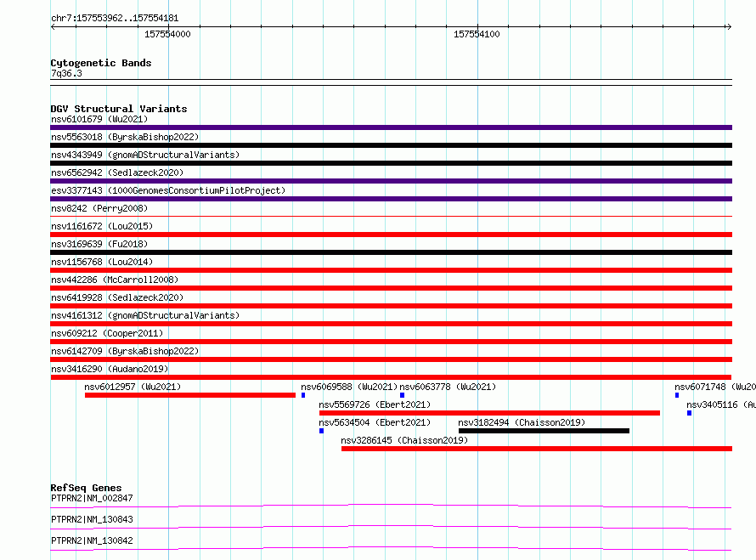The width and height of the screenshot is (756, 560).
Task: Open nsv5563018 (ByrskaBishop2022) variant label
Action: coord(125,137)
